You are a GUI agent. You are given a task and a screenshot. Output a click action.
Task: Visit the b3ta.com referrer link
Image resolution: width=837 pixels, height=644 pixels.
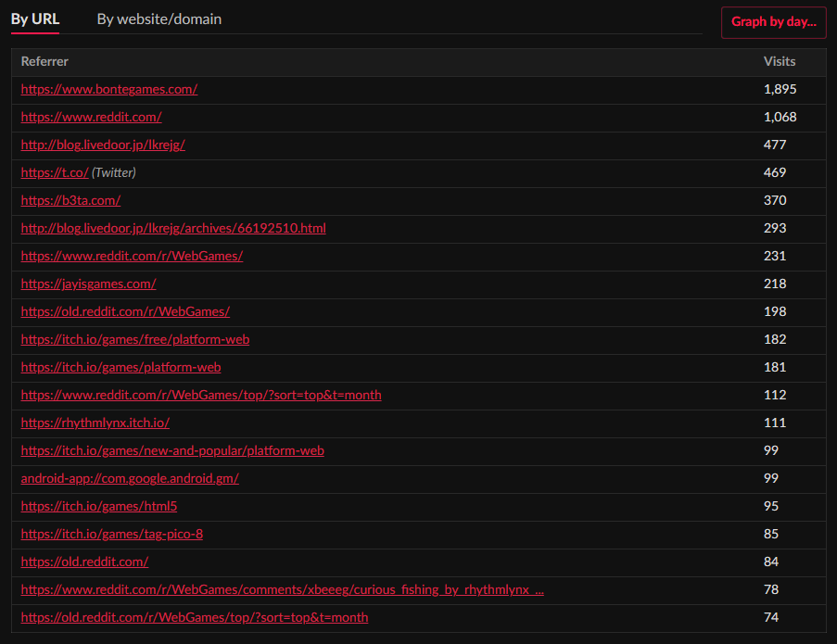click(x=70, y=200)
